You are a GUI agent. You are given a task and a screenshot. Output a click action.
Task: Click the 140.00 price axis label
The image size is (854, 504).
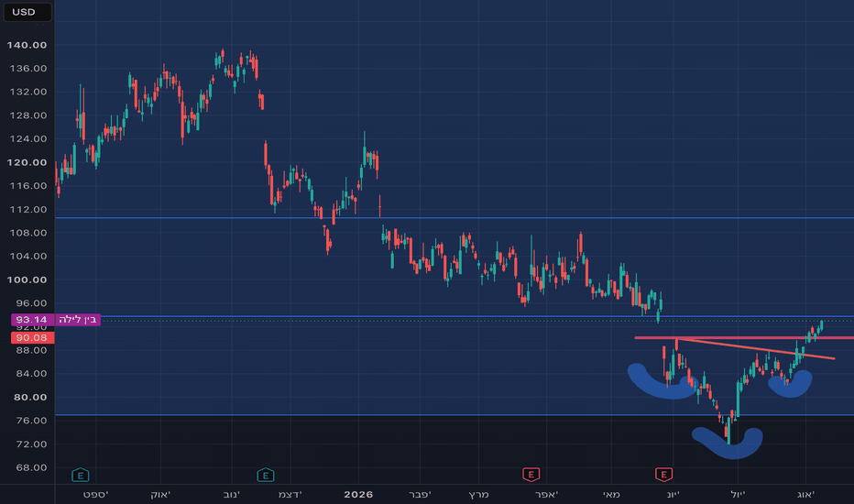point(27,45)
